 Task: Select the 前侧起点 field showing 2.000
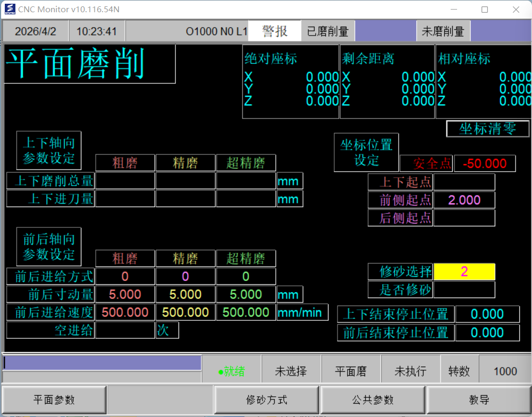[464, 200]
